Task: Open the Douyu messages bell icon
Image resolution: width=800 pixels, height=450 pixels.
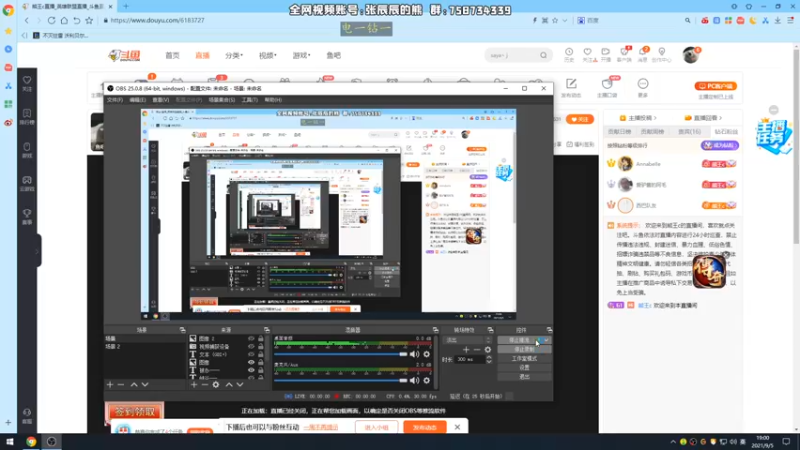Action: point(643,54)
